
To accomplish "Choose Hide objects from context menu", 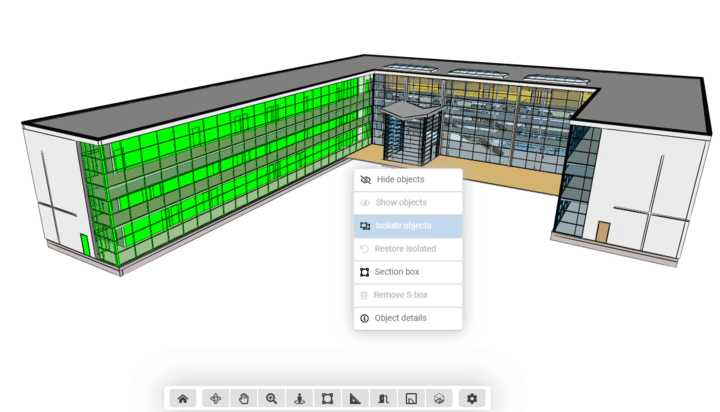I will point(400,180).
